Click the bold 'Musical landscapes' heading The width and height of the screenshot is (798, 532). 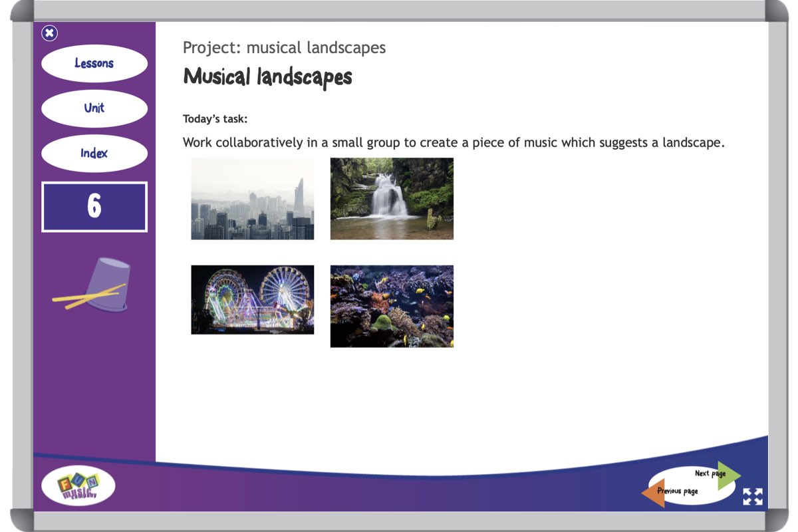click(x=267, y=77)
